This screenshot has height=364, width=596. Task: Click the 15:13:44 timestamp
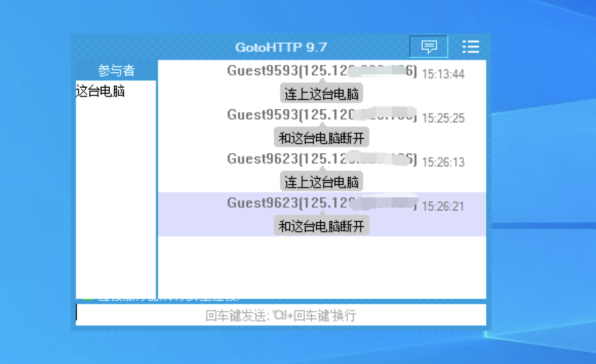pyautogui.click(x=443, y=74)
